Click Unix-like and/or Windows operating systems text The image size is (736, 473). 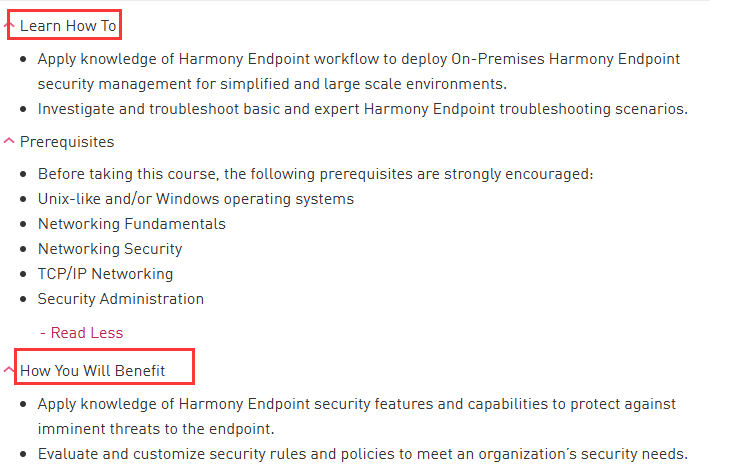(x=196, y=199)
